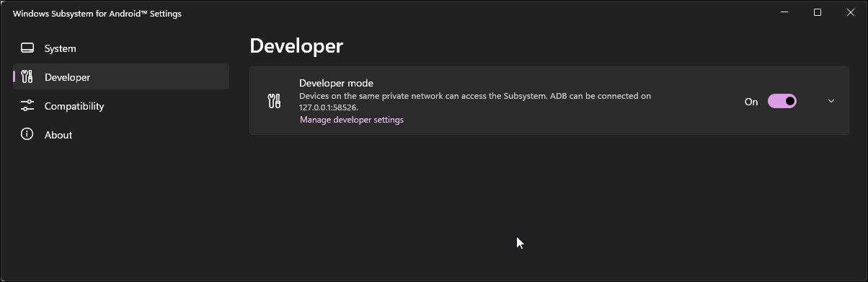Click the About info icon
The image size is (868, 282).
(x=27, y=135)
